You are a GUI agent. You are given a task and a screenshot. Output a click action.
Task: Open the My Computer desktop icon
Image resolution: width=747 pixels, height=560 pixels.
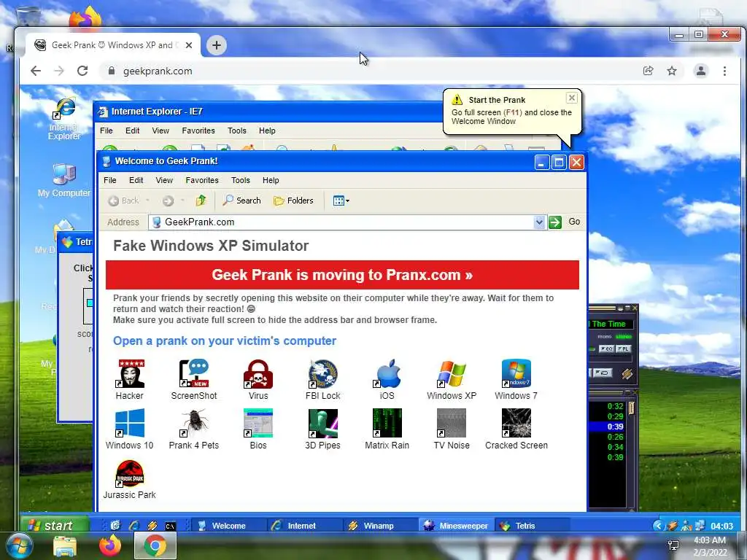pos(64,180)
